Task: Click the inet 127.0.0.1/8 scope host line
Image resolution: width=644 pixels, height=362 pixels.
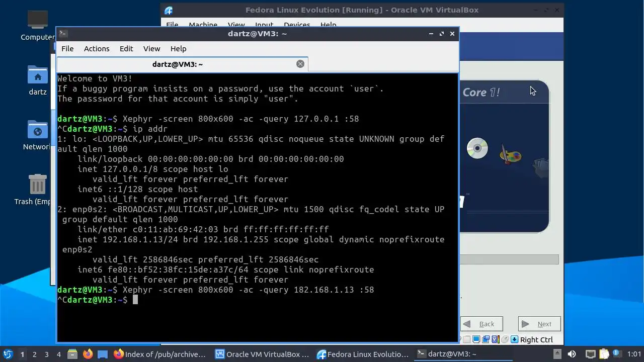Action: (153, 169)
